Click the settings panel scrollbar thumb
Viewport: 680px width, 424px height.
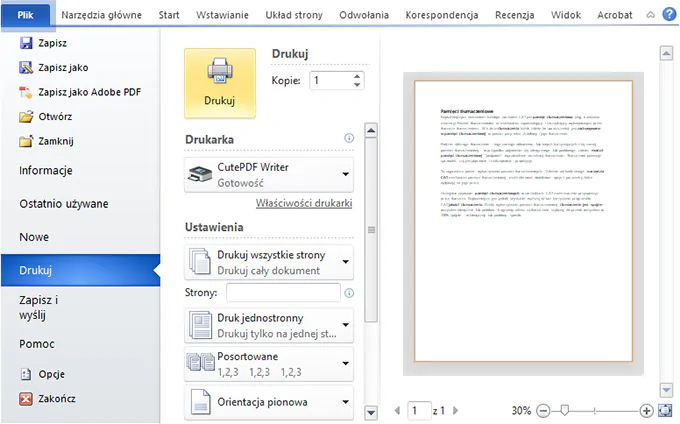tap(371, 230)
